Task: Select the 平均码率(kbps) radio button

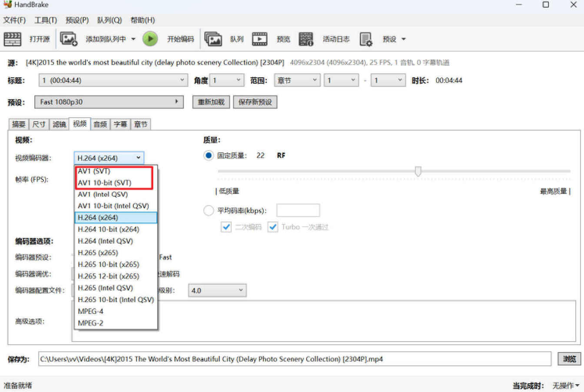Action: 209,211
